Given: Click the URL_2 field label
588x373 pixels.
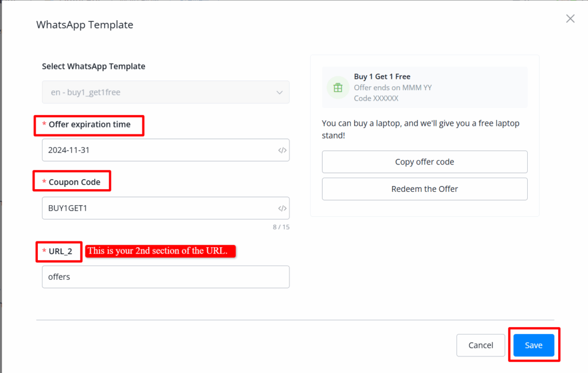Looking at the screenshot, I should (x=62, y=251).
